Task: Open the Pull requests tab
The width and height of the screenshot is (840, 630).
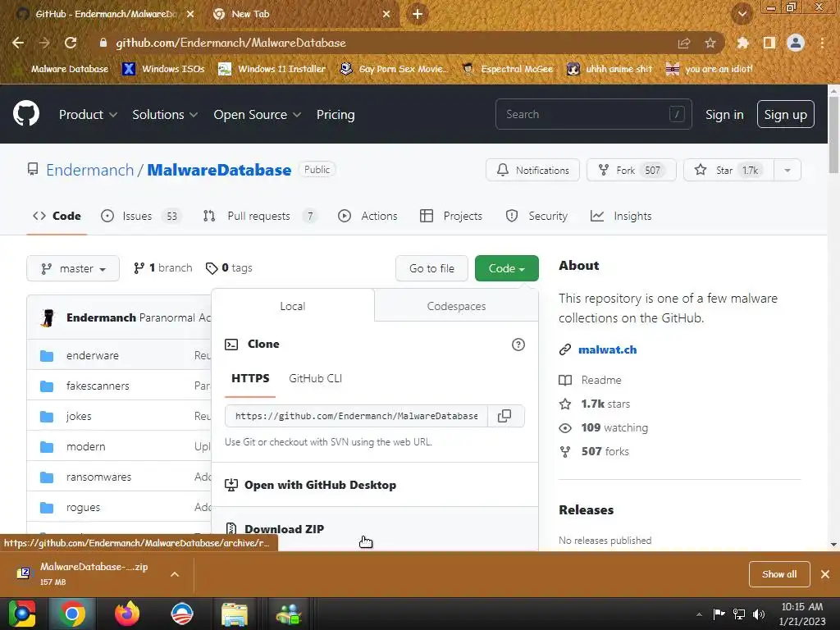Action: tap(260, 216)
